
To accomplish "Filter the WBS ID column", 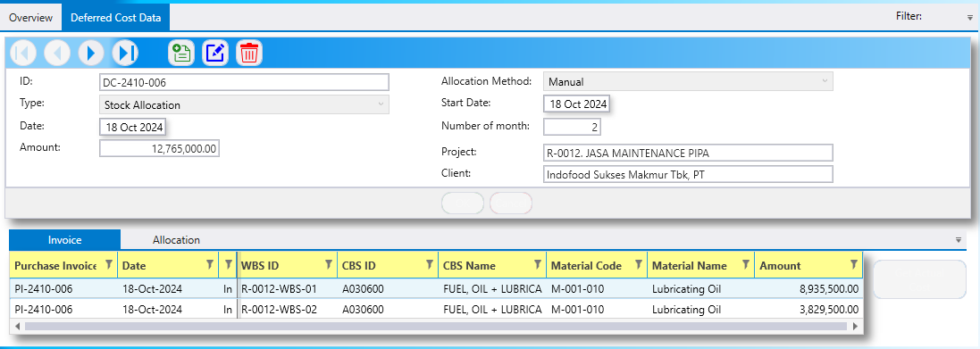I will pyautogui.click(x=329, y=265).
